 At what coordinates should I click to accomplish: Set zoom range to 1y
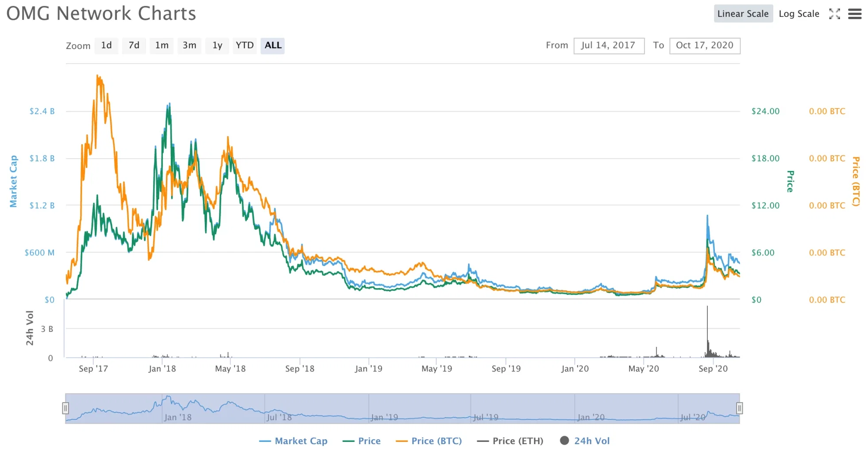217,46
